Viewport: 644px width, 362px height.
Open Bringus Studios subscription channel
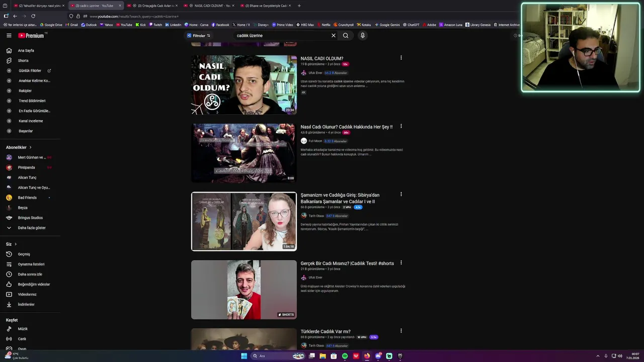click(x=29, y=218)
